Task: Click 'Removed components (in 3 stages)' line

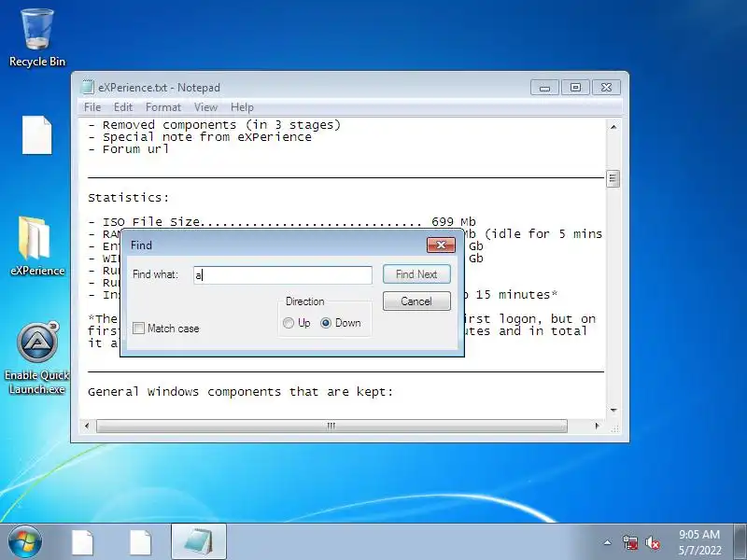Action: pos(215,125)
